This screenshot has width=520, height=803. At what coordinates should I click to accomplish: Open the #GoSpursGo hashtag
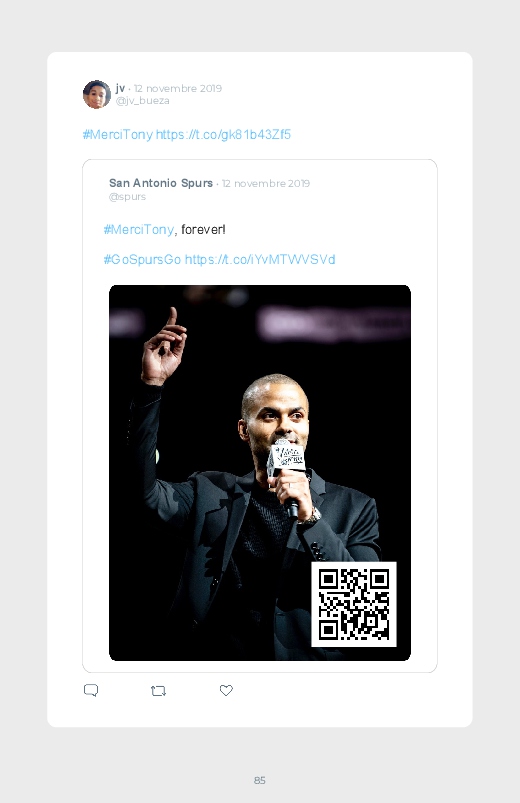click(142, 260)
